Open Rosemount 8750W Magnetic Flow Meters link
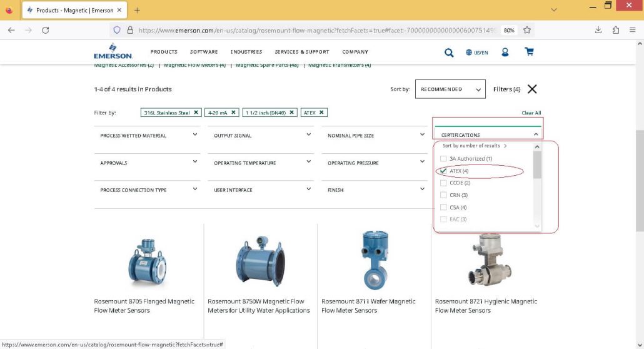644x349 pixels. point(259,306)
